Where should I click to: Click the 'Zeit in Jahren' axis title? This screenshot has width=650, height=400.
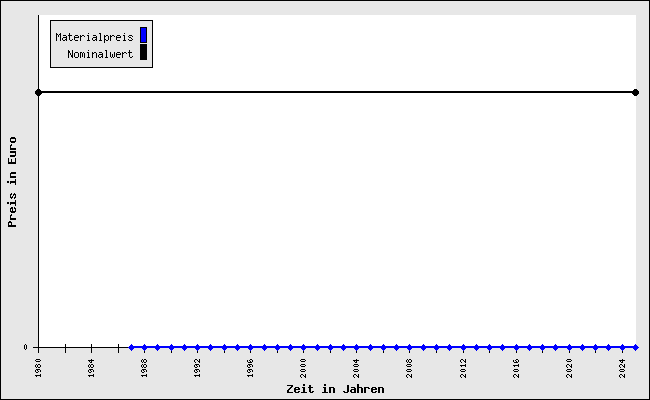coord(335,389)
